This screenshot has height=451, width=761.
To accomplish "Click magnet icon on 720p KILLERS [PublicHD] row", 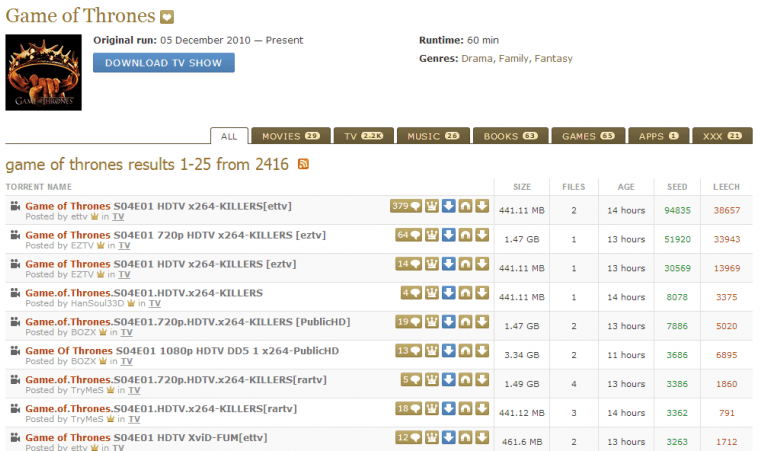I will [x=465, y=322].
